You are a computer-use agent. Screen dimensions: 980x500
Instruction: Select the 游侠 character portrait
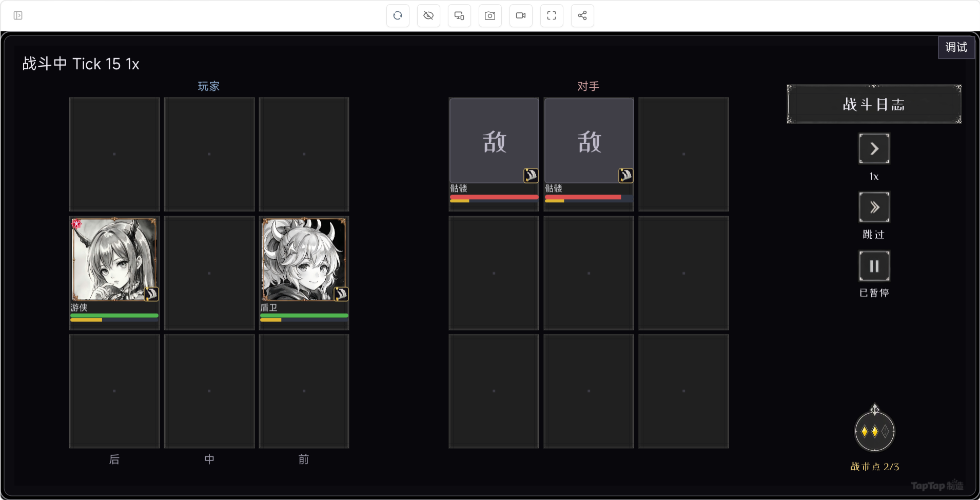point(114,259)
